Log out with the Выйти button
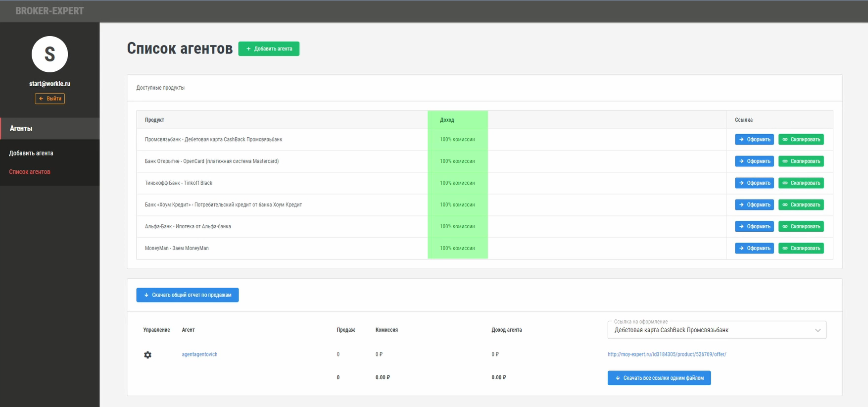The height and width of the screenshot is (407, 868). coord(49,99)
